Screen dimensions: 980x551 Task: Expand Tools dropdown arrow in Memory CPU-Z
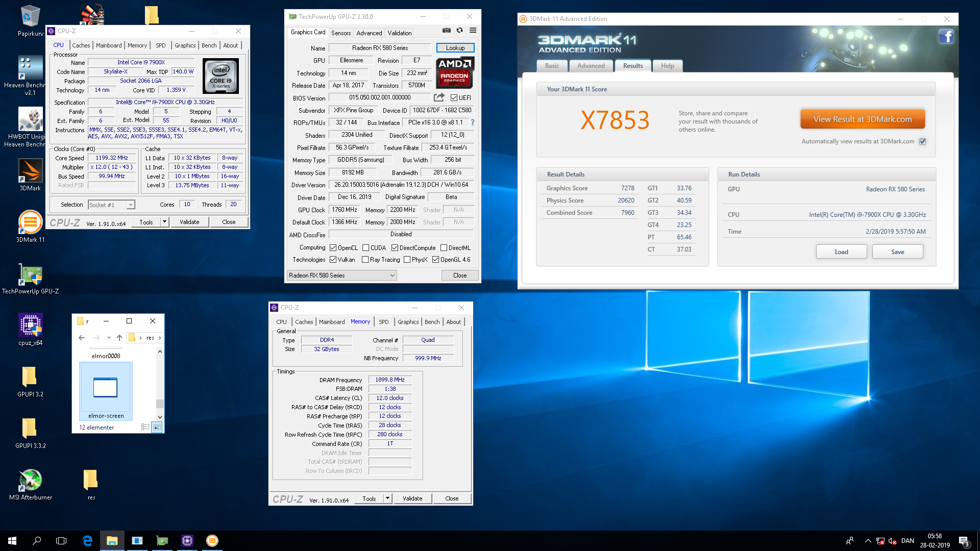(387, 498)
